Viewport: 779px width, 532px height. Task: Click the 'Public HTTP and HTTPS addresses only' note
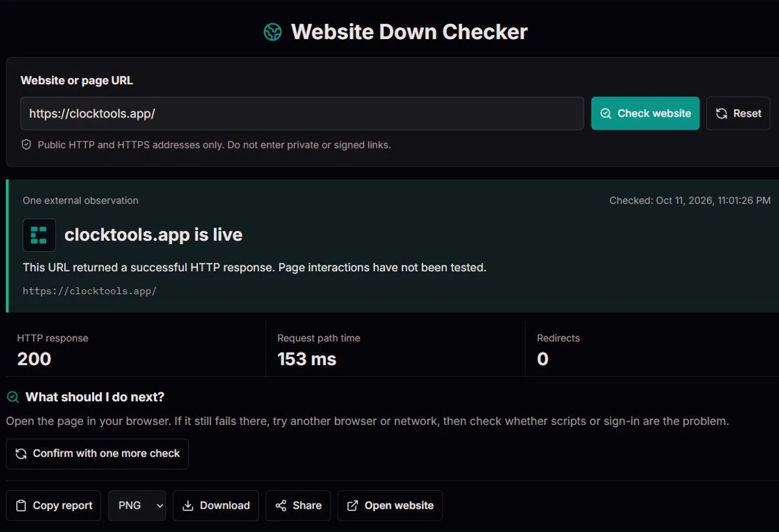(x=214, y=145)
